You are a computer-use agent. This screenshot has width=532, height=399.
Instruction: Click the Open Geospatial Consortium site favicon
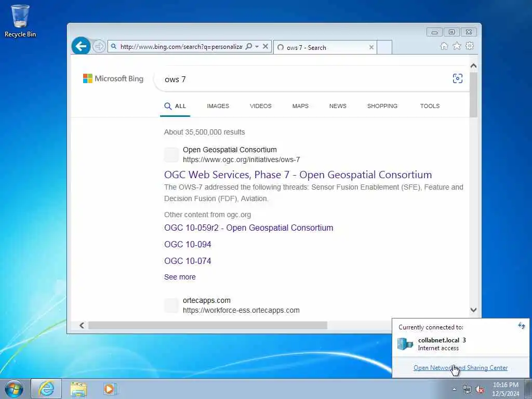coord(171,155)
